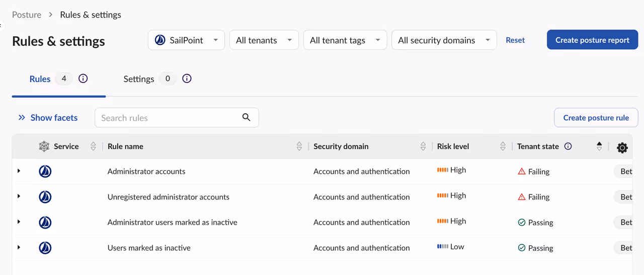
Task: Click SailPoint logo in Administrator accounts row
Action: (x=45, y=172)
